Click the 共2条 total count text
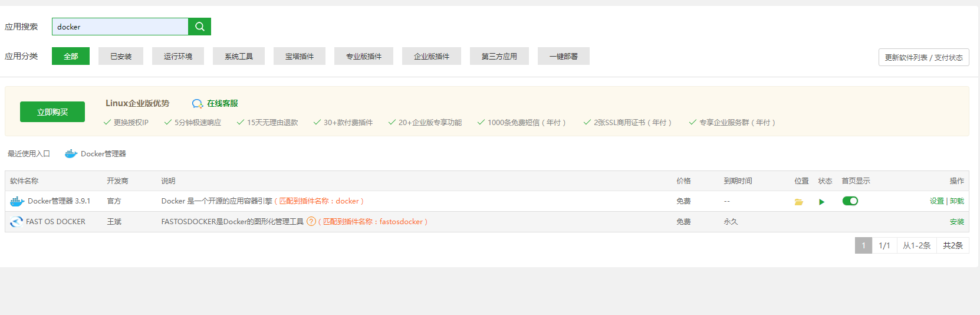Image resolution: width=980 pixels, height=315 pixels. coord(953,245)
